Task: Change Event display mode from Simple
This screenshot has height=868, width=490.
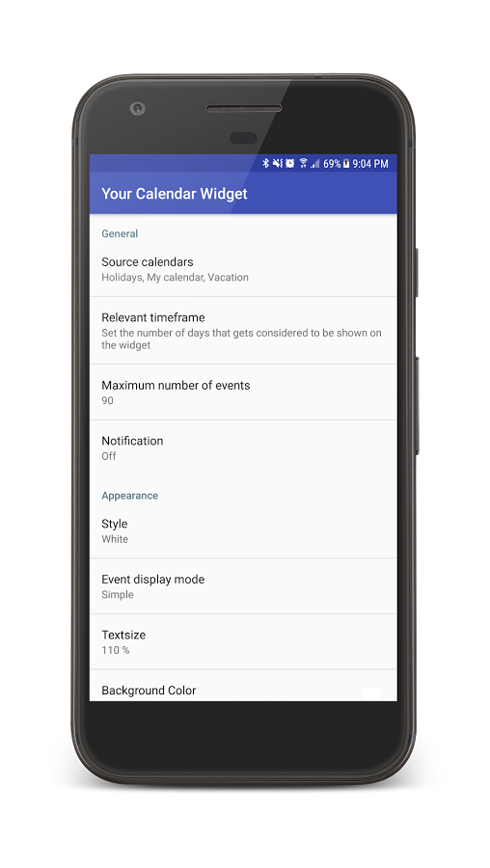Action: point(243,586)
